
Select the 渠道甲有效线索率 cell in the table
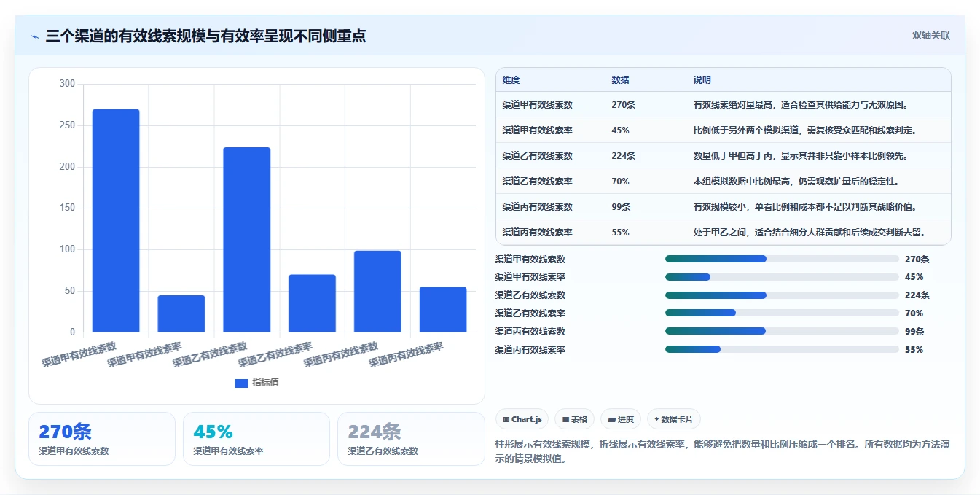pos(538,130)
